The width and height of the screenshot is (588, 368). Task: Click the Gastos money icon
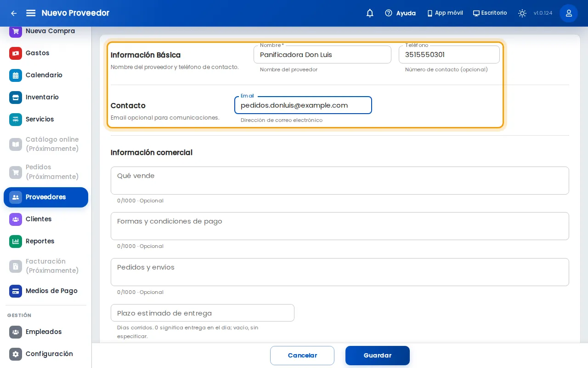pos(16,53)
